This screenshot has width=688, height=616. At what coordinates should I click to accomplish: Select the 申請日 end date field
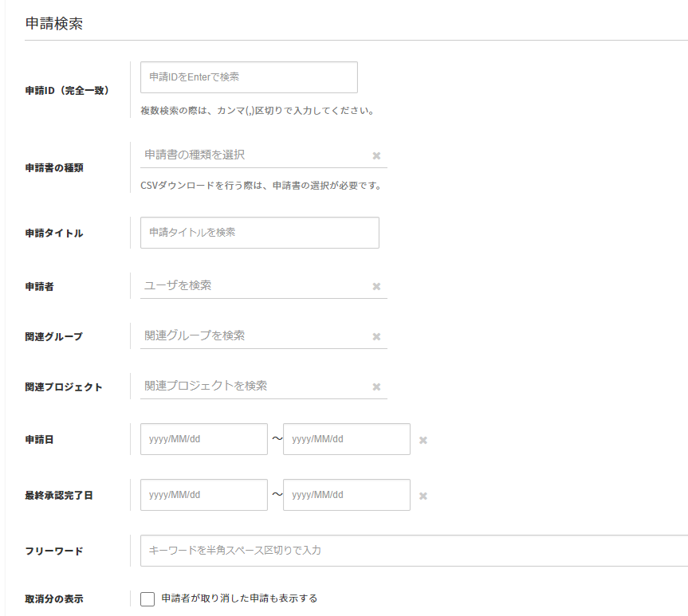click(346, 439)
